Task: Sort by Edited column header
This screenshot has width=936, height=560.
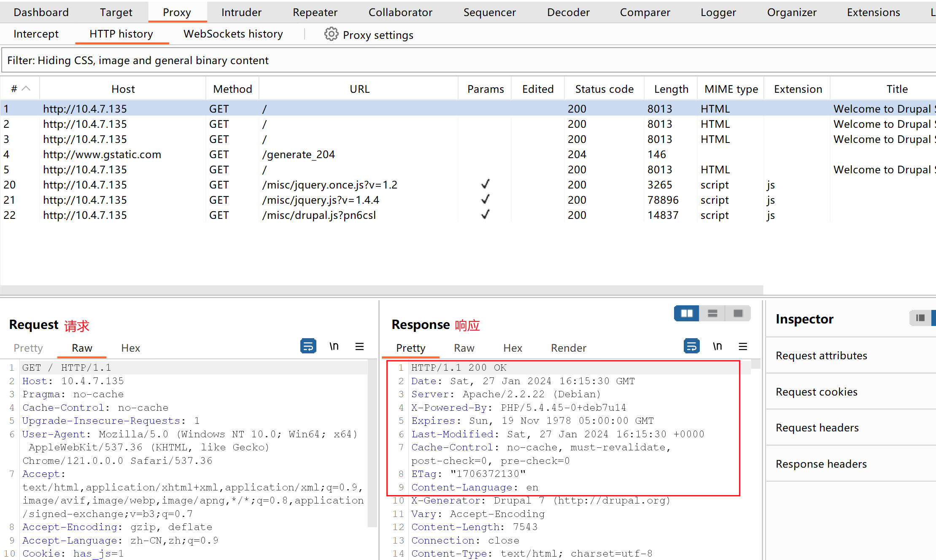Action: (x=538, y=89)
